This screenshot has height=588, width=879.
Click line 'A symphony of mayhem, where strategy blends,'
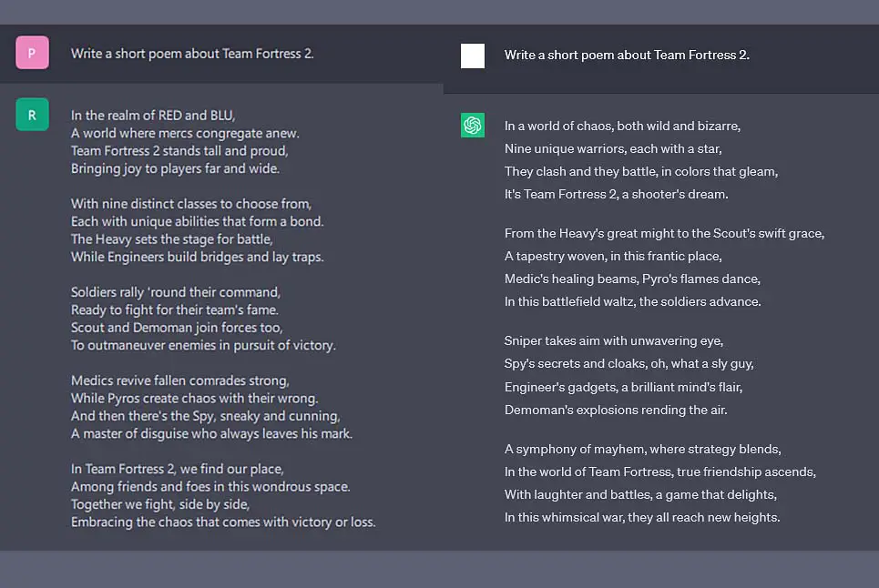point(642,449)
